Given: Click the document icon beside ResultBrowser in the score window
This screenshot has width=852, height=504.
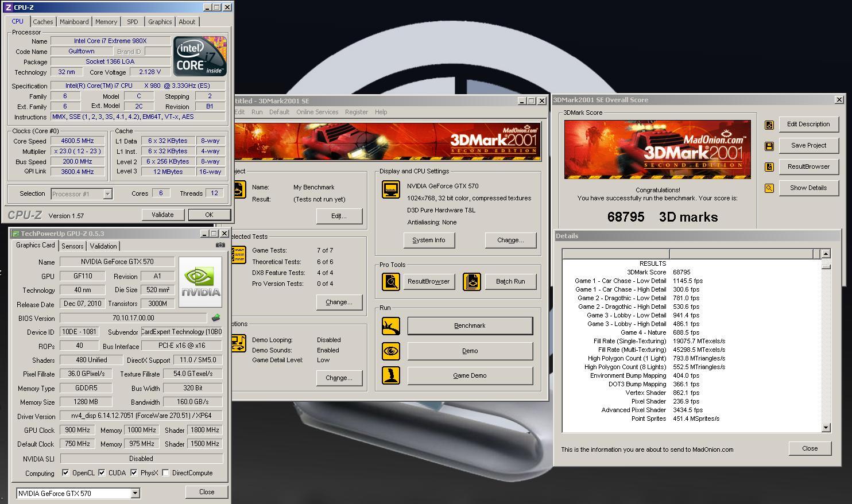Looking at the screenshot, I should click(769, 167).
